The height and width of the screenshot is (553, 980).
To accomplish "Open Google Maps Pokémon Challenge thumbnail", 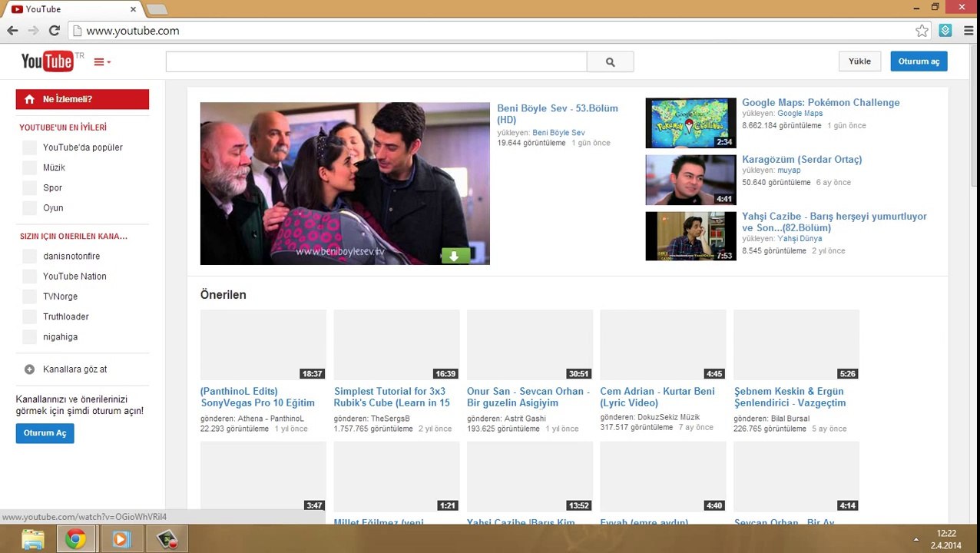I will [x=690, y=123].
